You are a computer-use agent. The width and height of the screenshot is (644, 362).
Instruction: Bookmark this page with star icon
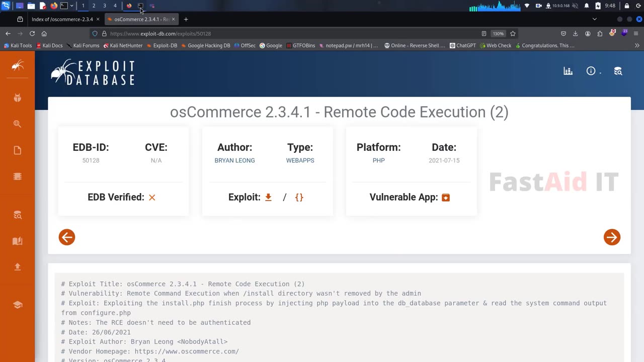[x=513, y=34]
